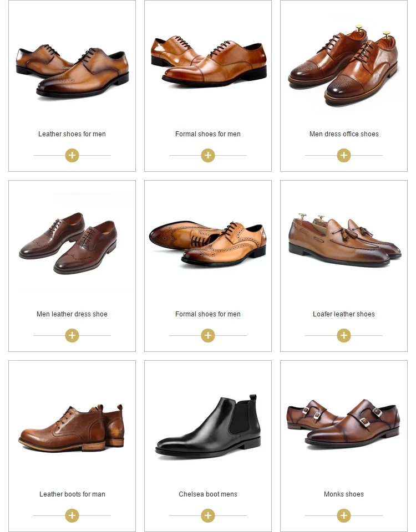Click the plus icon below Chelsea boot mens
This screenshot has width=416, height=532.
coord(208,515)
